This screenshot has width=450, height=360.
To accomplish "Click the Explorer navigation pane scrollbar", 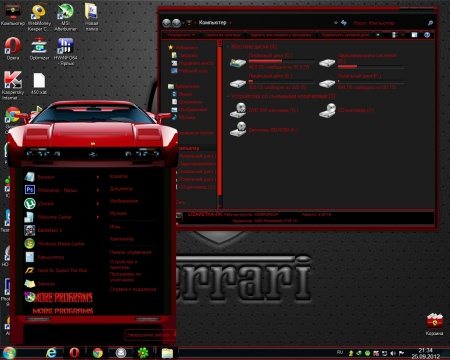I will coord(220,123).
